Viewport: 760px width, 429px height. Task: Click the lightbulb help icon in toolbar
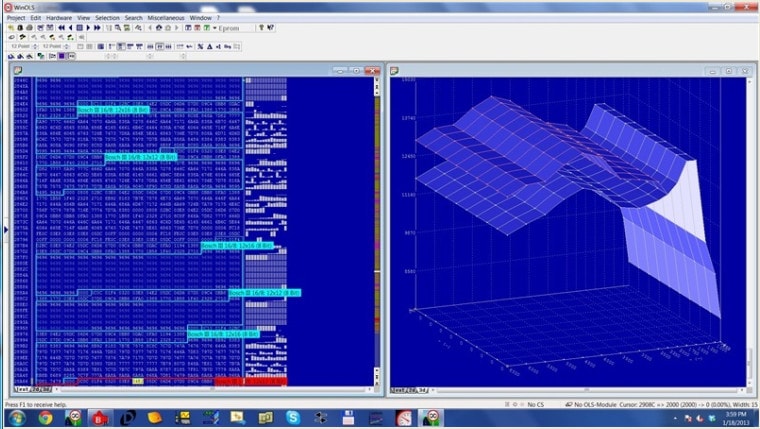(261, 28)
